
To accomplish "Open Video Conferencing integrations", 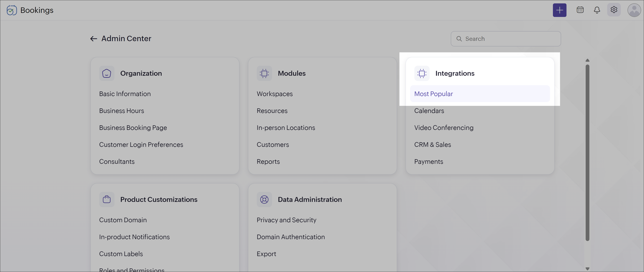I will (444, 128).
